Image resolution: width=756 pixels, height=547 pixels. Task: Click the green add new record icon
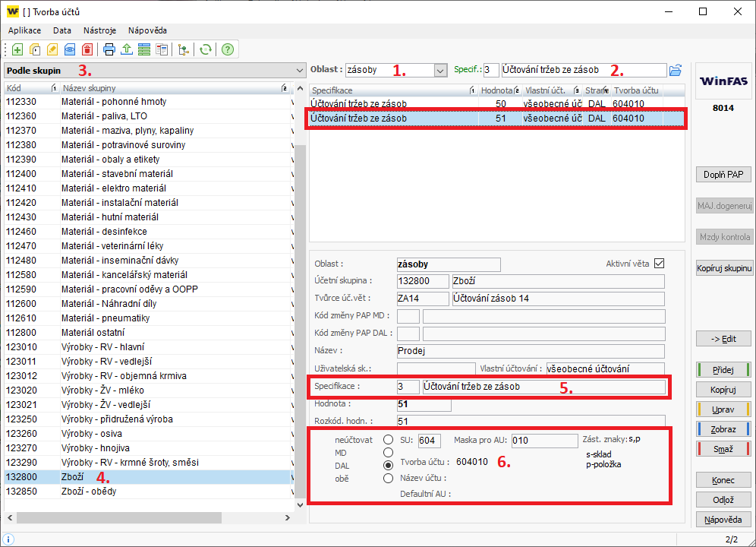(17, 50)
